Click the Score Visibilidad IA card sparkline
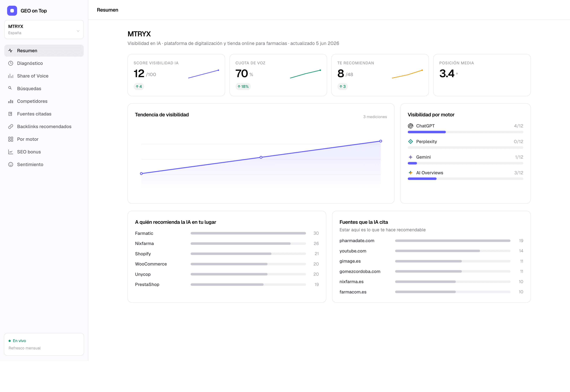570x392 pixels. coord(203,74)
